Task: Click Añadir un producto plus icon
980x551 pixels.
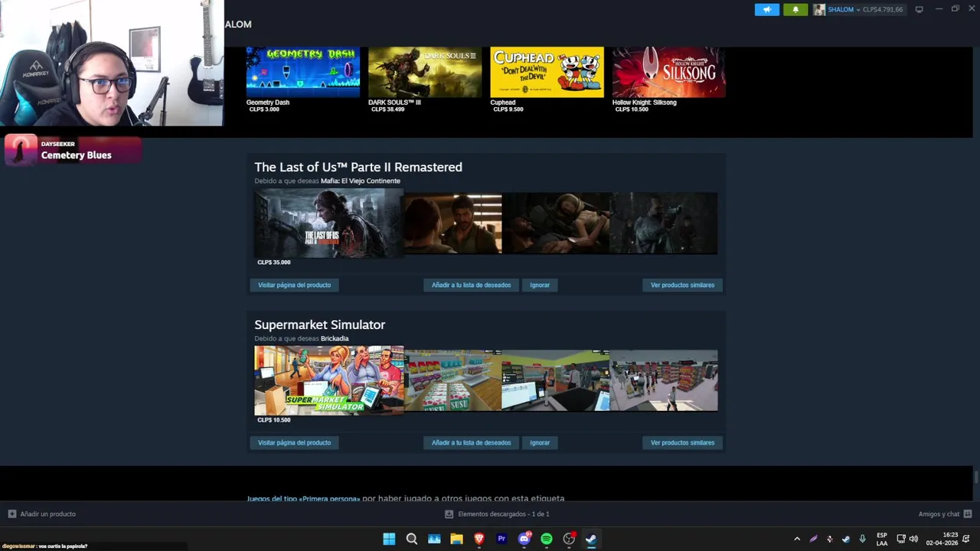Action: [x=11, y=514]
